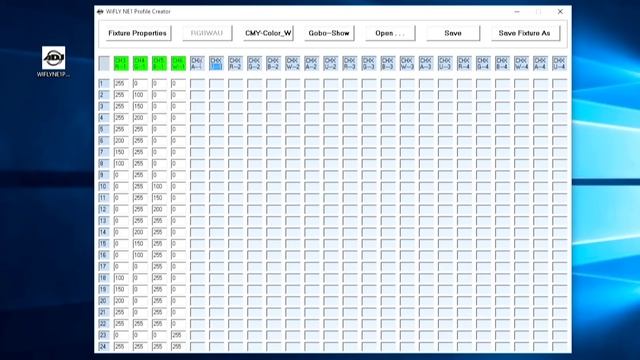Toggle the CHX W-2 column header

click(293, 63)
